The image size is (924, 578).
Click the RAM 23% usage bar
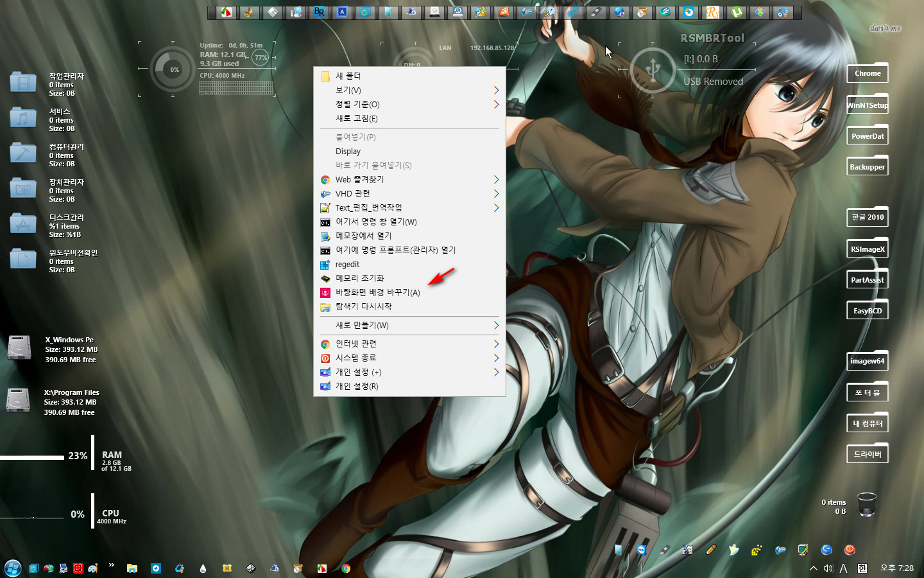(32, 457)
